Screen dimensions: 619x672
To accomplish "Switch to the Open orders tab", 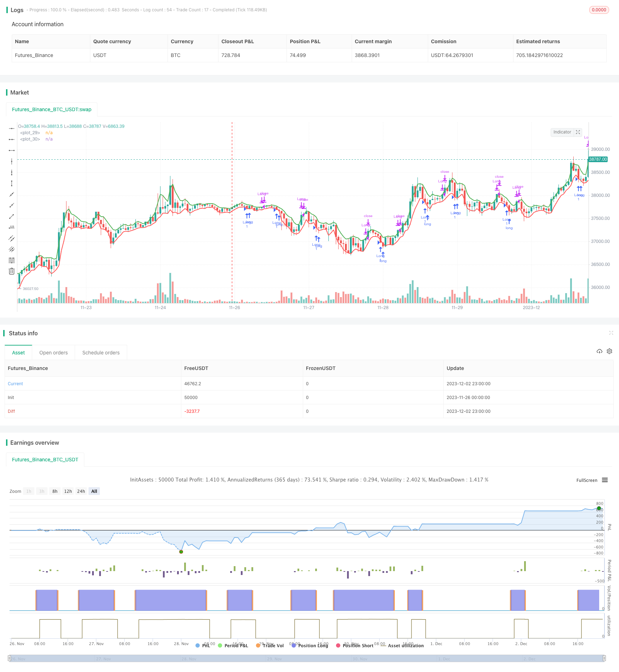I will pos(53,353).
